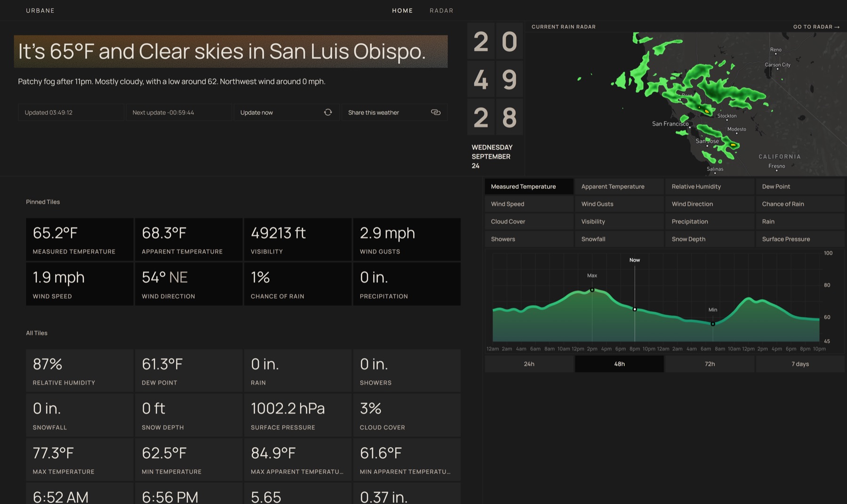847x504 pixels.
Task: Open the Cloud Cover 3% tile
Action: click(x=407, y=415)
